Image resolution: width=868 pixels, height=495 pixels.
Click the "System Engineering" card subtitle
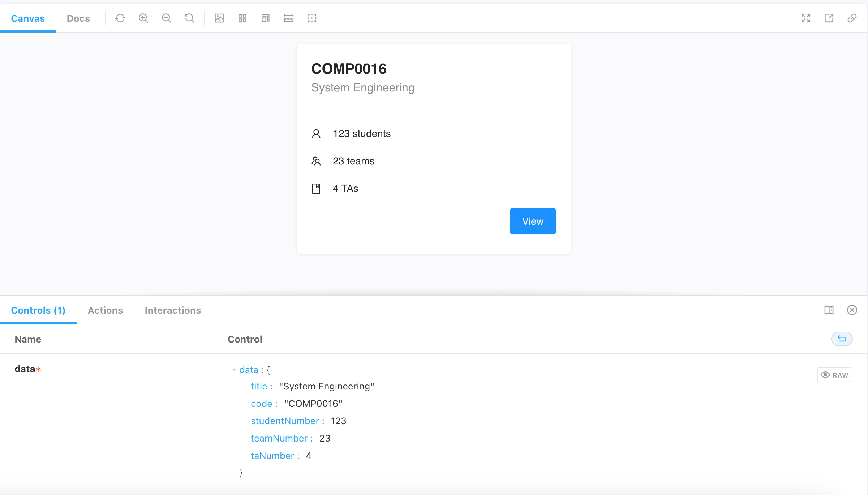pos(363,88)
